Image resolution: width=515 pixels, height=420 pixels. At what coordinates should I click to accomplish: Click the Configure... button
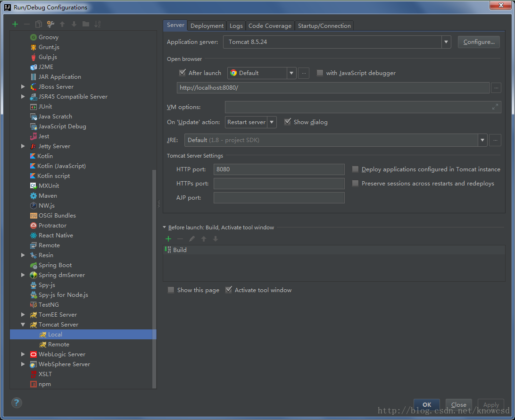(x=479, y=42)
